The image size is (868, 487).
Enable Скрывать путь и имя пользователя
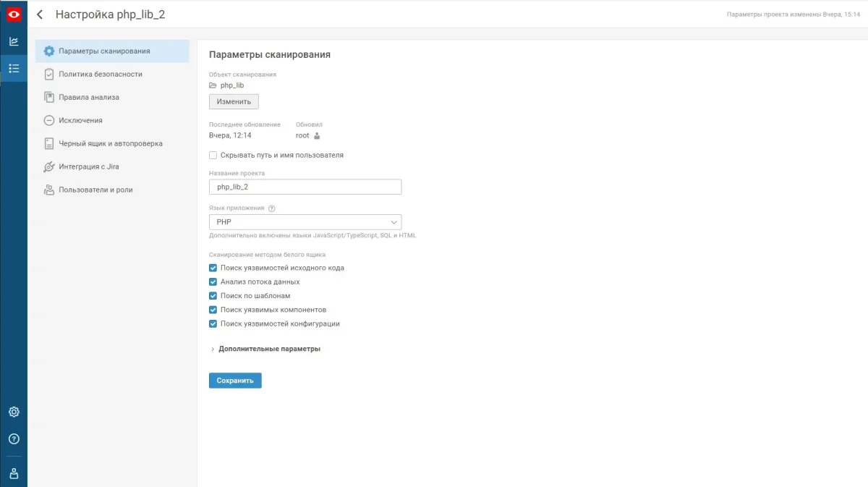point(213,154)
